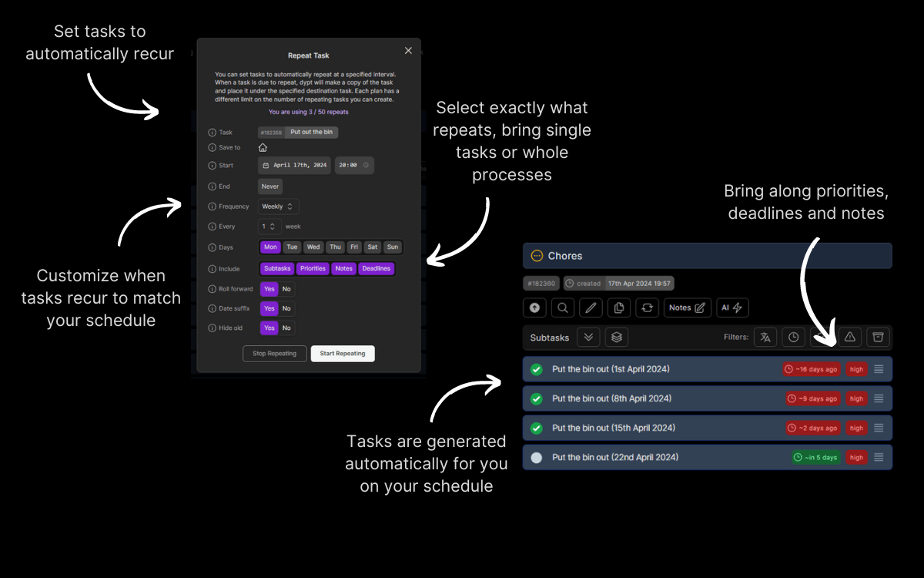Click the copy duplicate icon in Chores toolbar
The image size is (924, 578).
tap(619, 307)
